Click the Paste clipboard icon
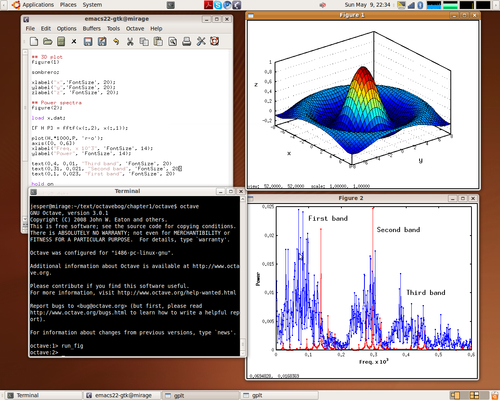Image resolution: width=500 pixels, height=400 pixels. pos(158,41)
